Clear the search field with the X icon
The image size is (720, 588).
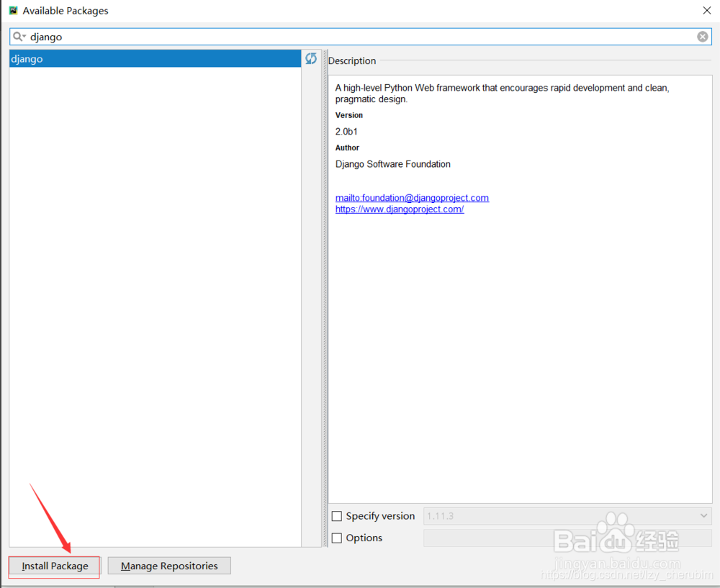coord(702,37)
